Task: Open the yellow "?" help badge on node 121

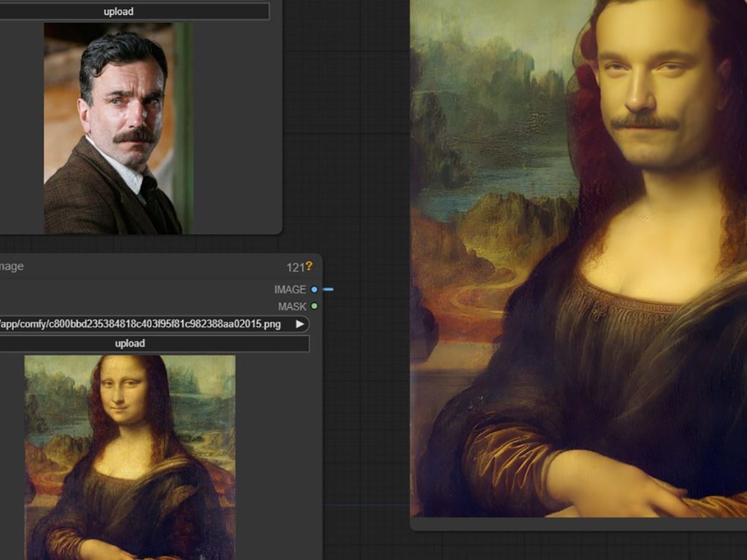Action: pyautogui.click(x=309, y=266)
